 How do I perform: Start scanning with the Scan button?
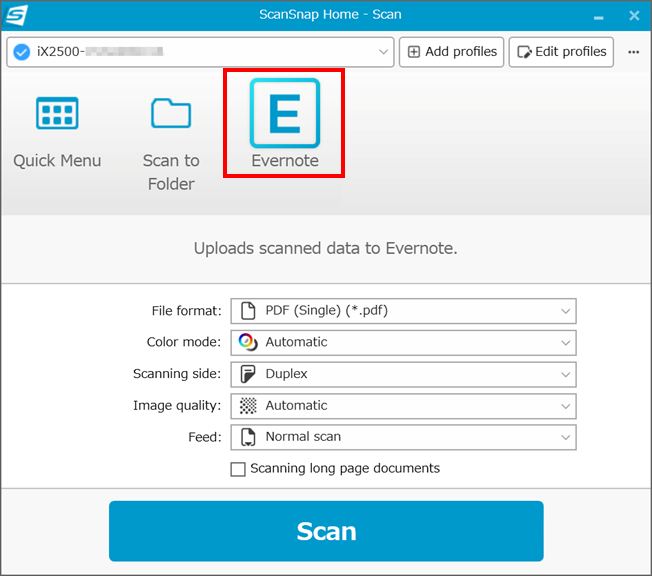pyautogui.click(x=326, y=531)
